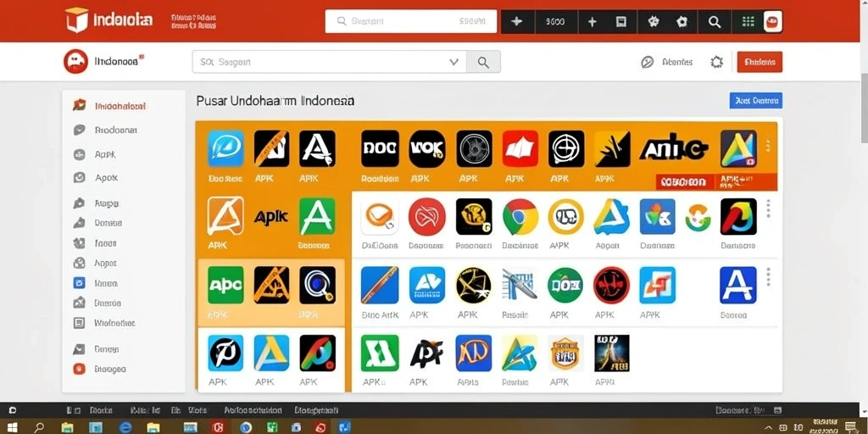Image resolution: width=868 pixels, height=434 pixels.
Task: Click the red round mascot logo
Action: 75,61
